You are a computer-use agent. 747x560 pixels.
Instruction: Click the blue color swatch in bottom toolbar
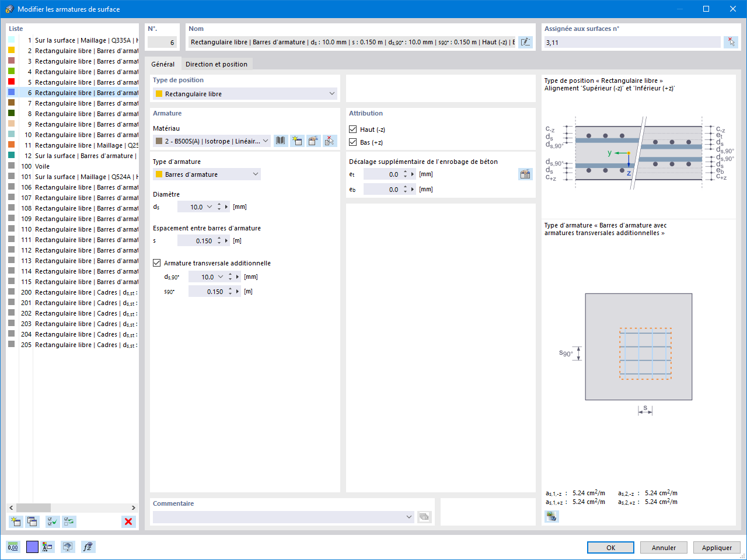(x=32, y=547)
